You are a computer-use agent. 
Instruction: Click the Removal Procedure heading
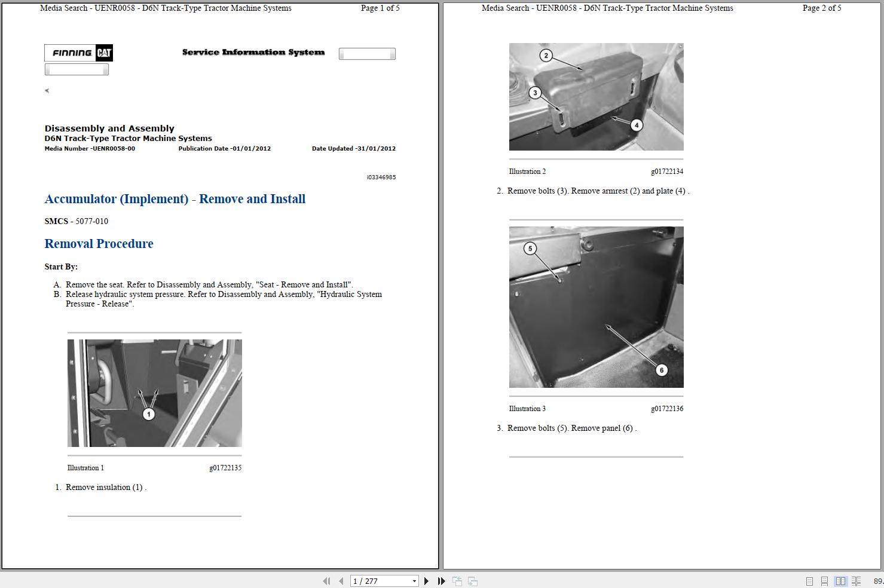click(99, 244)
